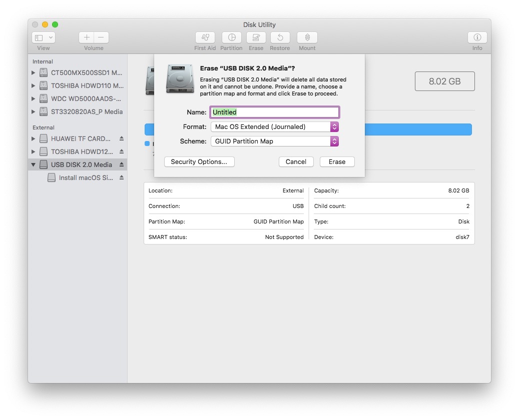
Task: Open Security Options in erase dialog
Action: 199,161
